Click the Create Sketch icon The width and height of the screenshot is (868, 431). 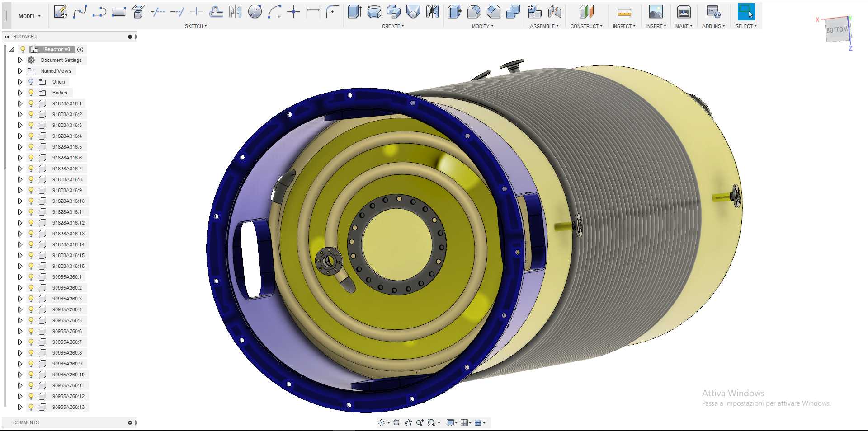coord(60,12)
